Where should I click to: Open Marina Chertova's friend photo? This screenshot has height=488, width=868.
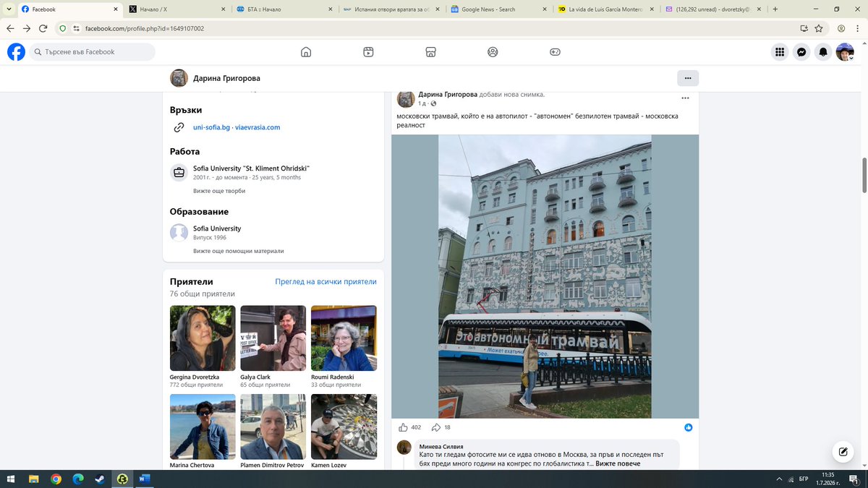203,427
